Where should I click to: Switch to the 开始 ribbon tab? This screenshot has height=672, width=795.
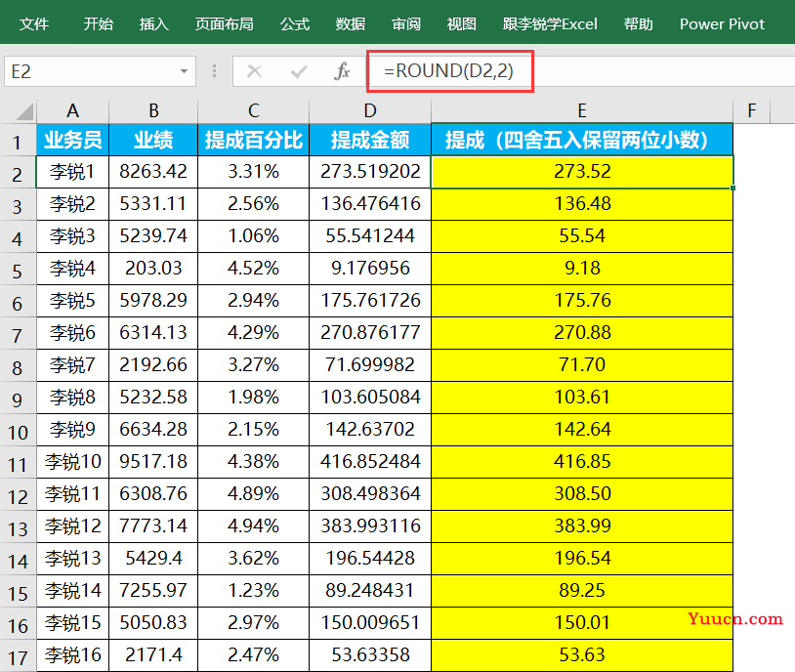point(98,23)
